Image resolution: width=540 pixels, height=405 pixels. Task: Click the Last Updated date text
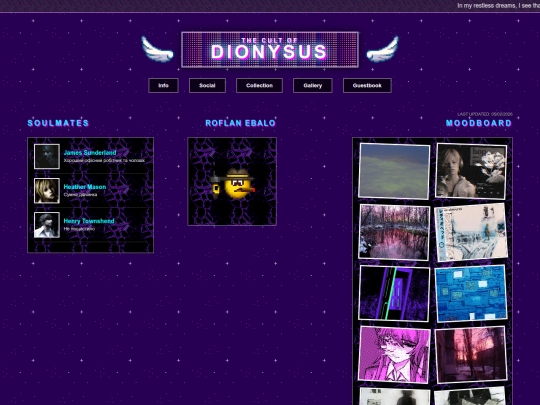485,114
